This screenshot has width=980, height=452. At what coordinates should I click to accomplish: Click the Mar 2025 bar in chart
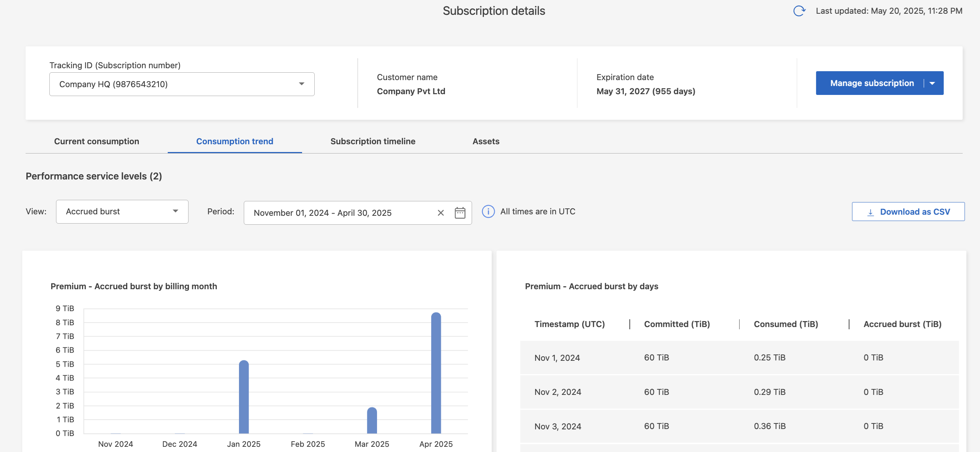[x=372, y=420]
